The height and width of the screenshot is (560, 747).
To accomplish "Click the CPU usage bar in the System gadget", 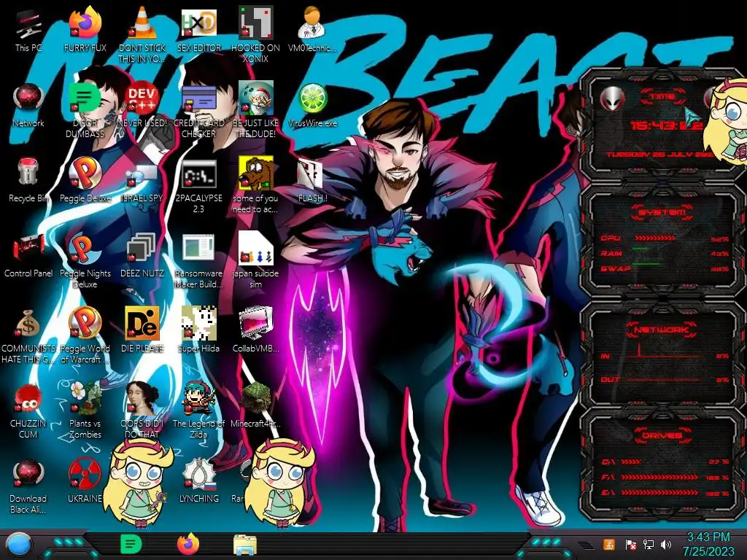I will pyautogui.click(x=654, y=238).
